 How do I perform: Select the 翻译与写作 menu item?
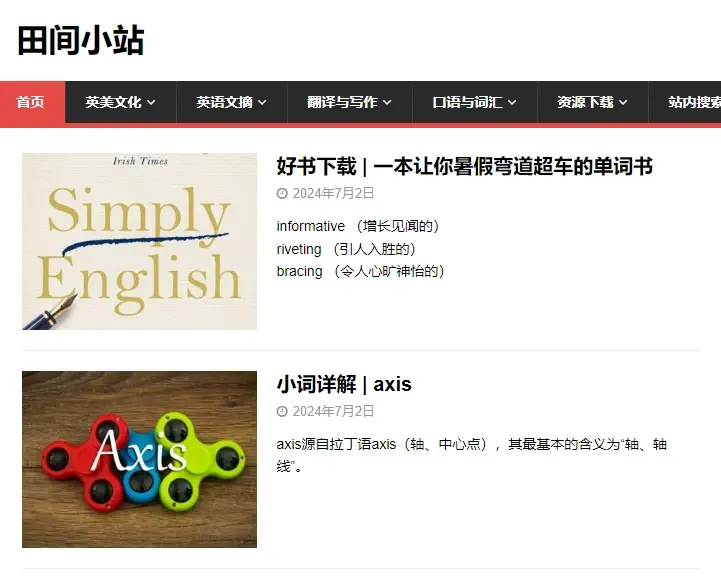pos(350,102)
